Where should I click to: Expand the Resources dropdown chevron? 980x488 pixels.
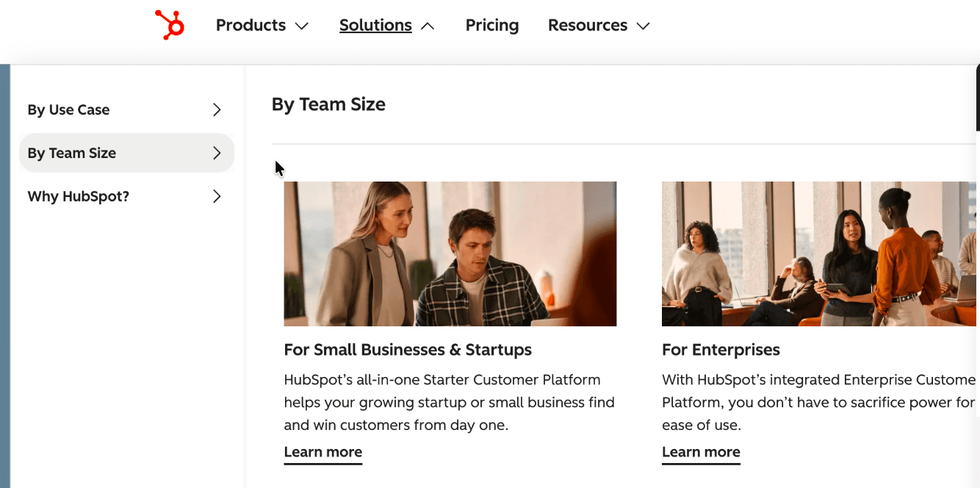tap(643, 26)
